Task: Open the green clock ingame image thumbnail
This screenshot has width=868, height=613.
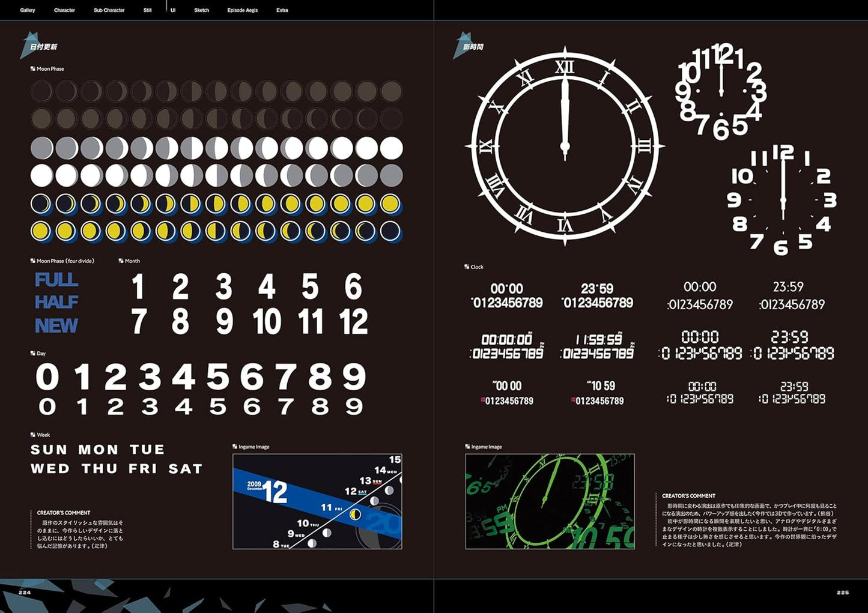Action: coord(550,501)
